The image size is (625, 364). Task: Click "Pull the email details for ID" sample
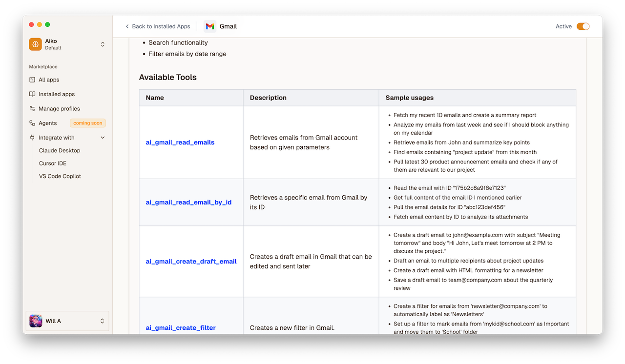click(x=449, y=207)
